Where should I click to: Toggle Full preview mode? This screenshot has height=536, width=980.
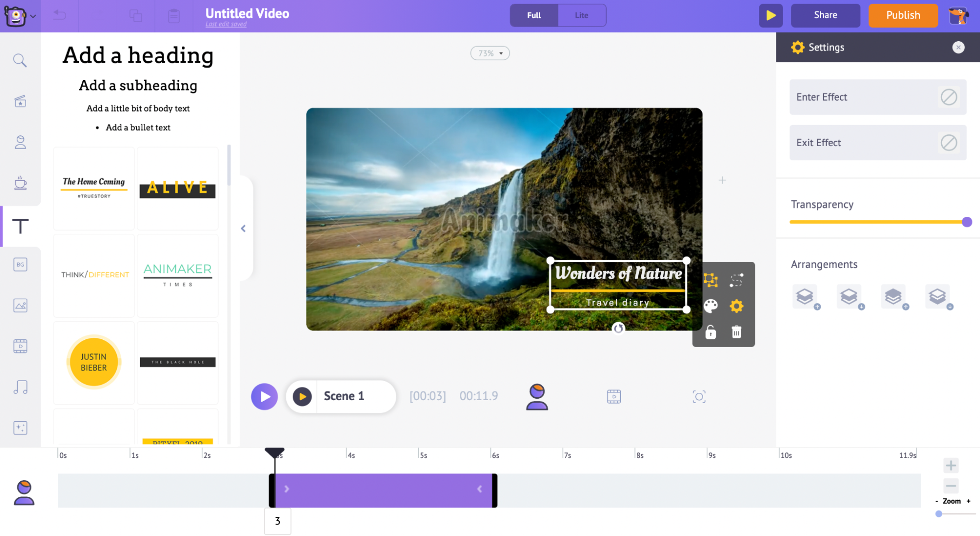click(x=533, y=15)
